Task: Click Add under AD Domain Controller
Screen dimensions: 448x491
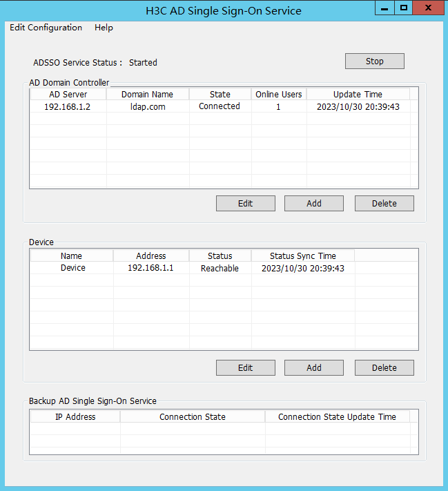Action: click(313, 204)
